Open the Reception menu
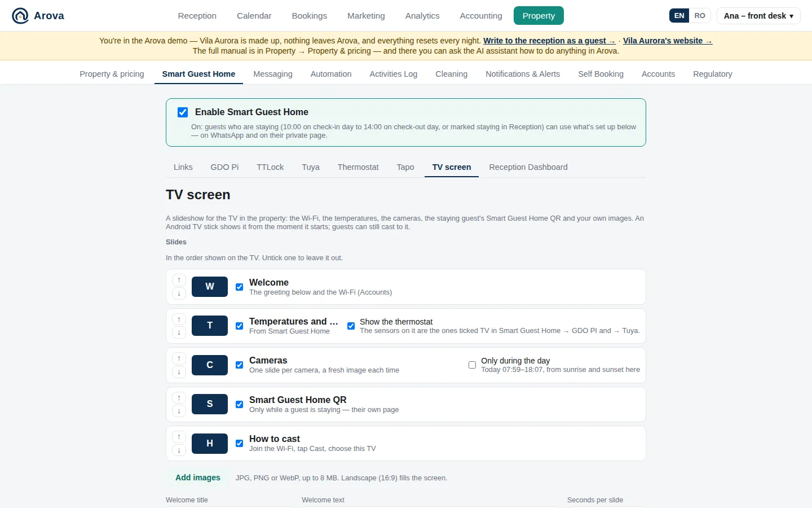The width and height of the screenshot is (812, 508). (197, 16)
